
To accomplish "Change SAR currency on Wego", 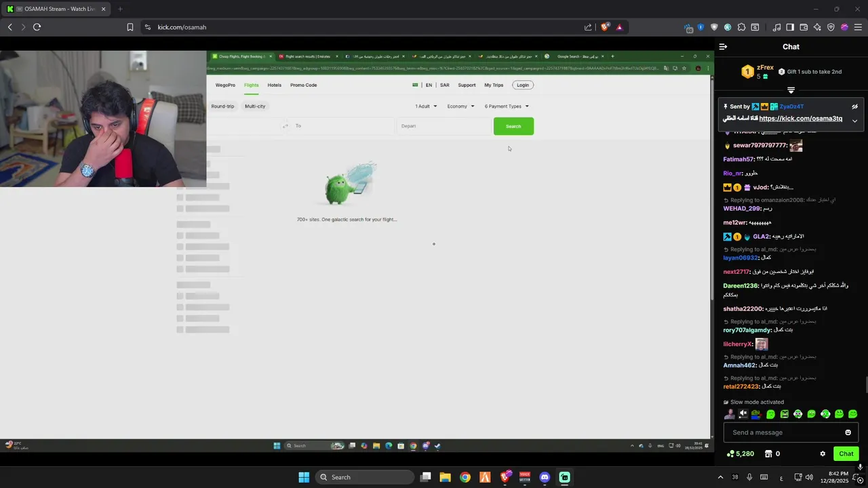I will (445, 85).
